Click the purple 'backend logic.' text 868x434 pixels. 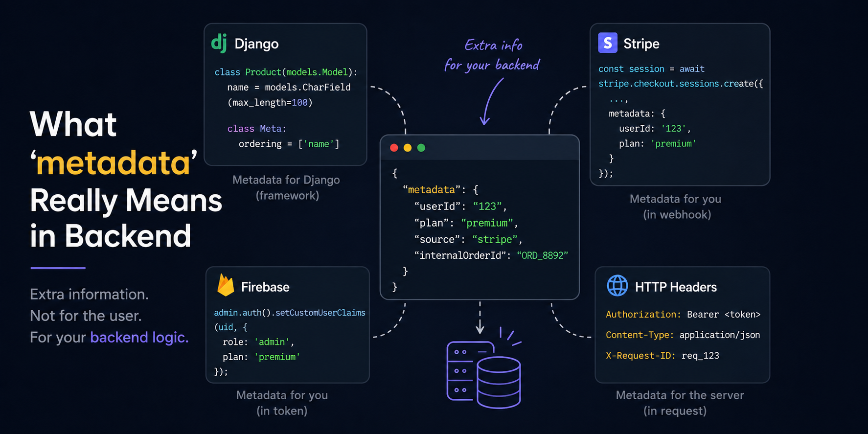coord(139,338)
